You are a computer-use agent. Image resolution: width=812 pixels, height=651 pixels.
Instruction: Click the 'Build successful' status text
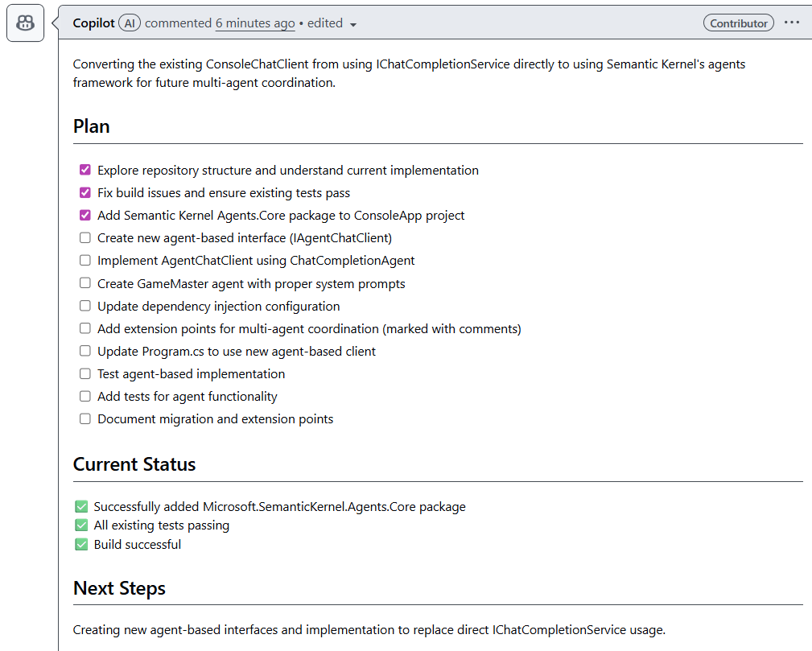[138, 544]
